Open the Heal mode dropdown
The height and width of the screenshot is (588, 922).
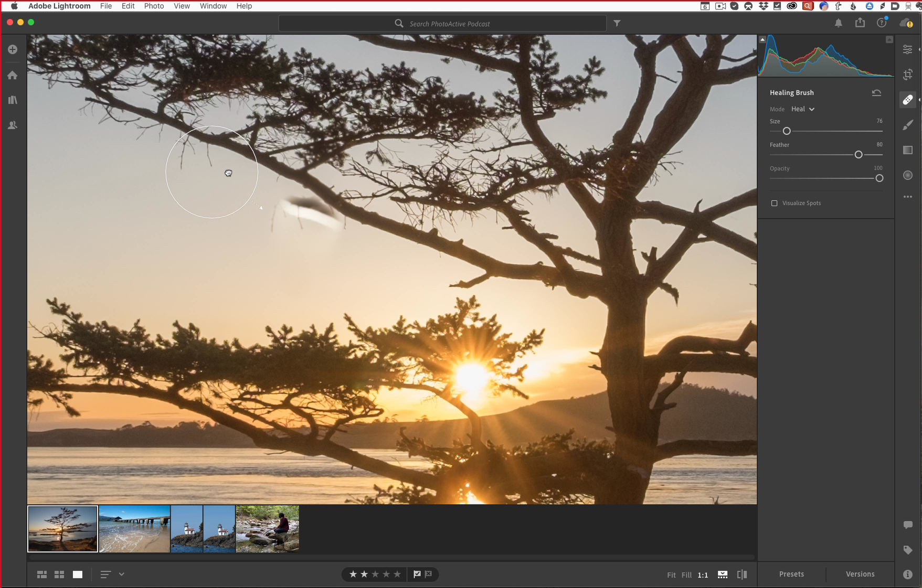click(x=802, y=109)
